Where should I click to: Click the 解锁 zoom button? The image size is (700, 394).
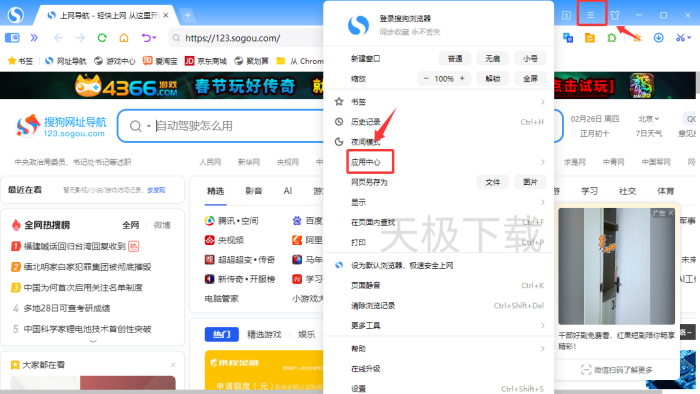tap(492, 79)
